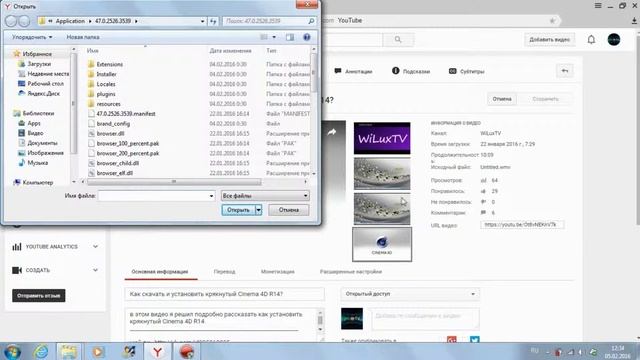Select the Locales folder
This screenshot has width=640, height=360.
(x=106, y=84)
